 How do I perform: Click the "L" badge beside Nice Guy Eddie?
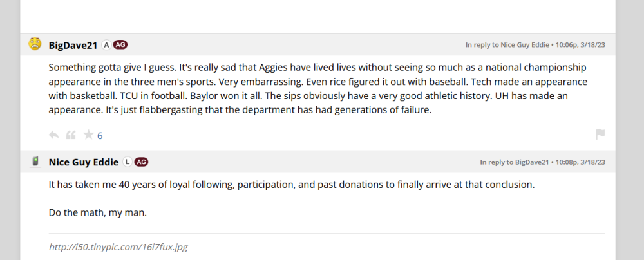pyautogui.click(x=128, y=162)
